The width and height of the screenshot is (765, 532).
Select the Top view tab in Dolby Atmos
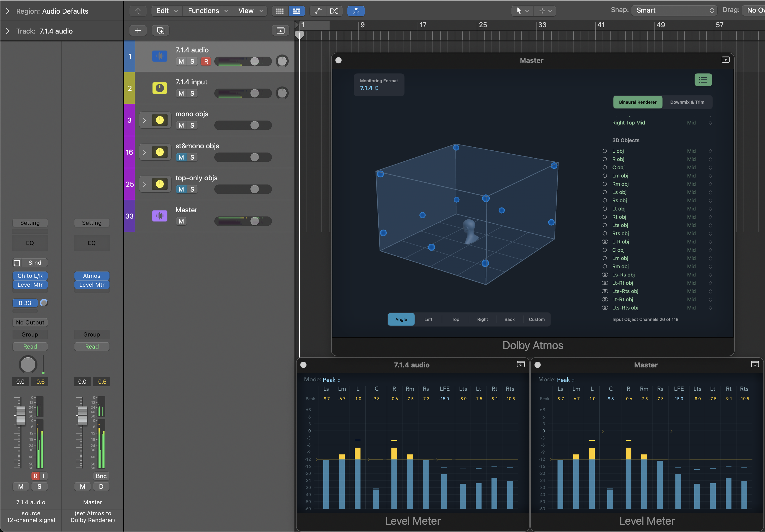[x=455, y=319]
